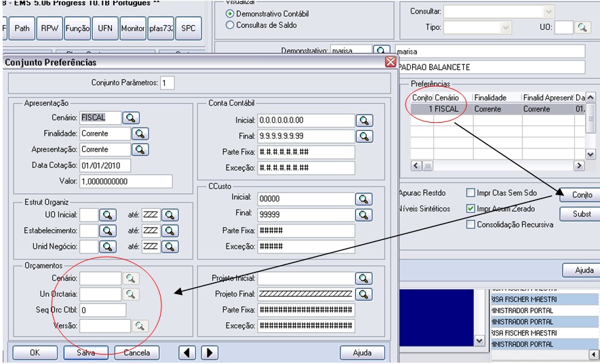Open lookup for CCusto Final

pos(363,215)
